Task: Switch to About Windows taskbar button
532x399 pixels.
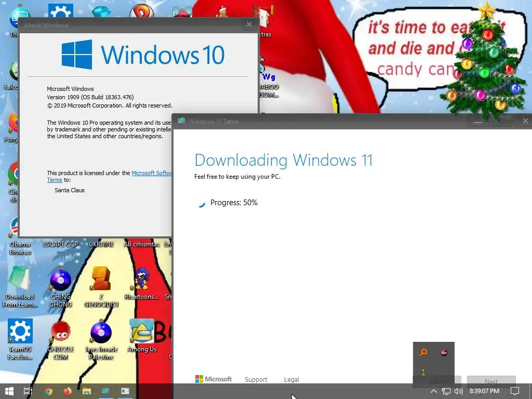Action: (125, 391)
